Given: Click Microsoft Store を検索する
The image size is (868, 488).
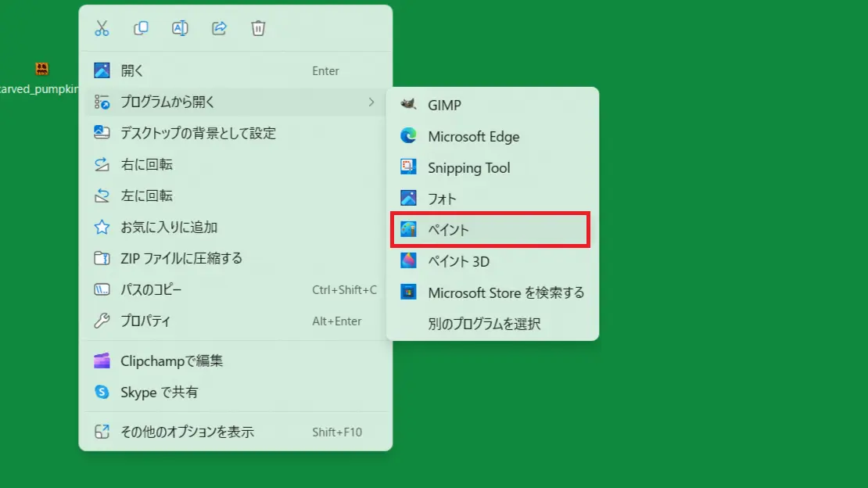Looking at the screenshot, I should click(505, 292).
